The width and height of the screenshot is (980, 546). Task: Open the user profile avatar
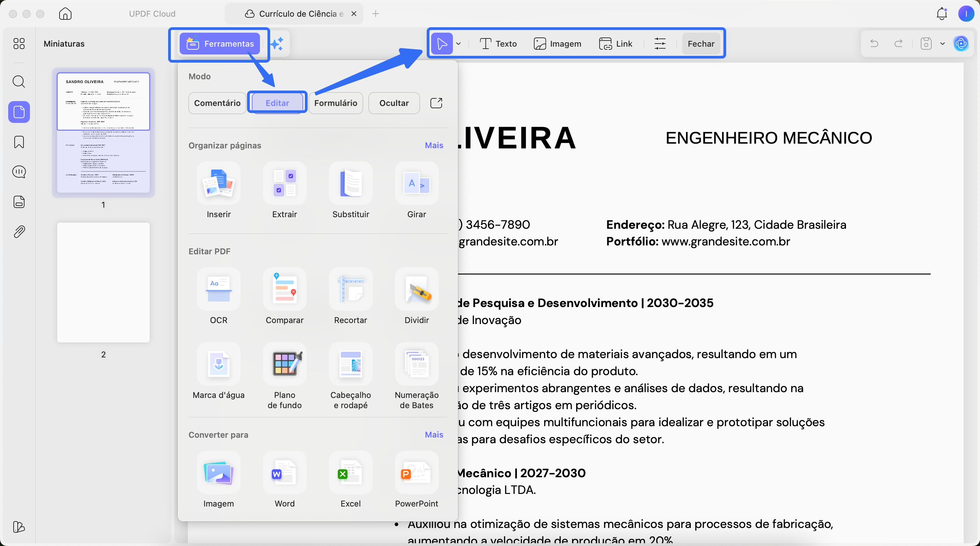coord(966,14)
